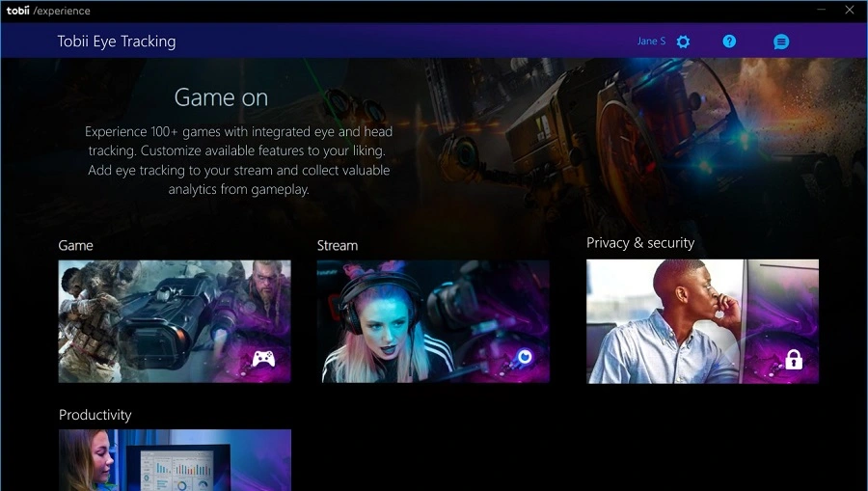Viewport: 868px width, 491px height.
Task: Close the Tobii Experience window
Action: (849, 10)
